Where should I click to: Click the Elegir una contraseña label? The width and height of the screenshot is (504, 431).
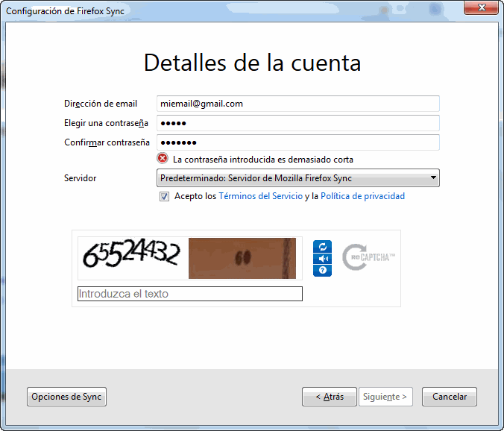[x=106, y=123]
